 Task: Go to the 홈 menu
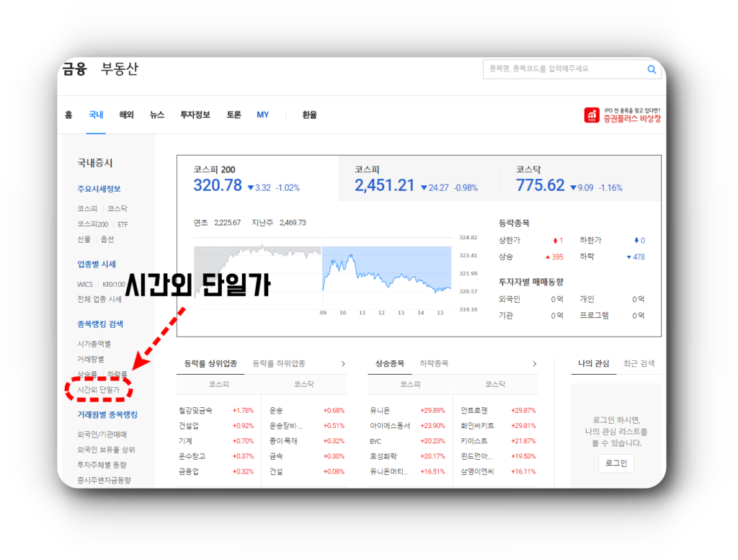click(68, 115)
